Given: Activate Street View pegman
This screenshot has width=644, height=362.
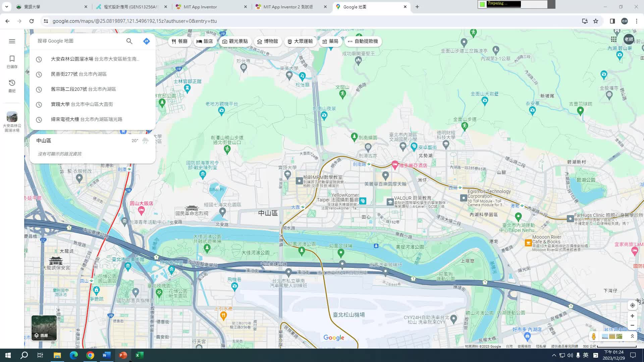Looking at the screenshot, I should (594, 336).
